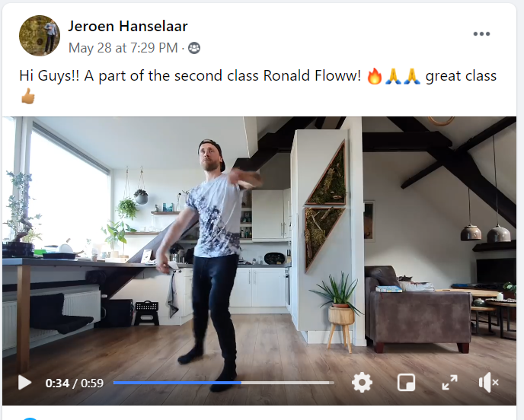Viewport: 524px width, 420px height.
Task: Open Jeroen Hanselaar's profile picture
Action: 40,36
